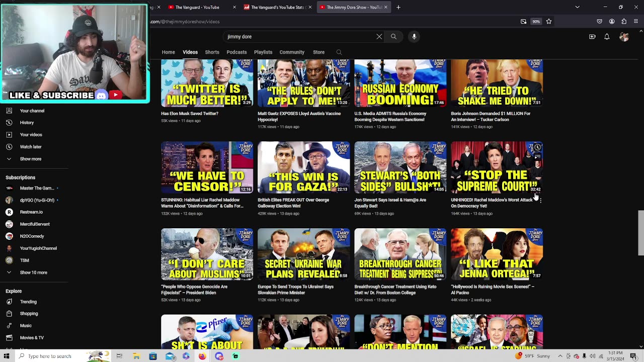The image size is (644, 362).
Task: Open Firefox picture-in-picture icon in address bar
Action: click(523, 22)
